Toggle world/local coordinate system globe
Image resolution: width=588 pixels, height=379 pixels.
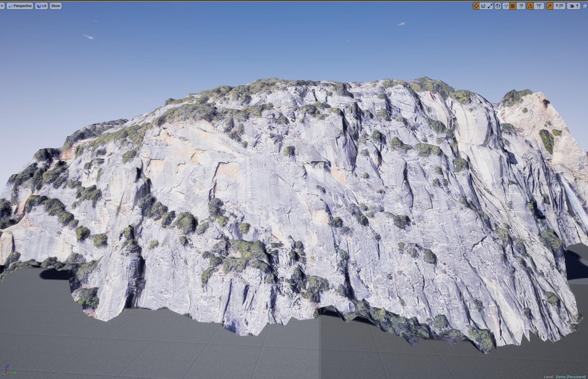click(498, 6)
